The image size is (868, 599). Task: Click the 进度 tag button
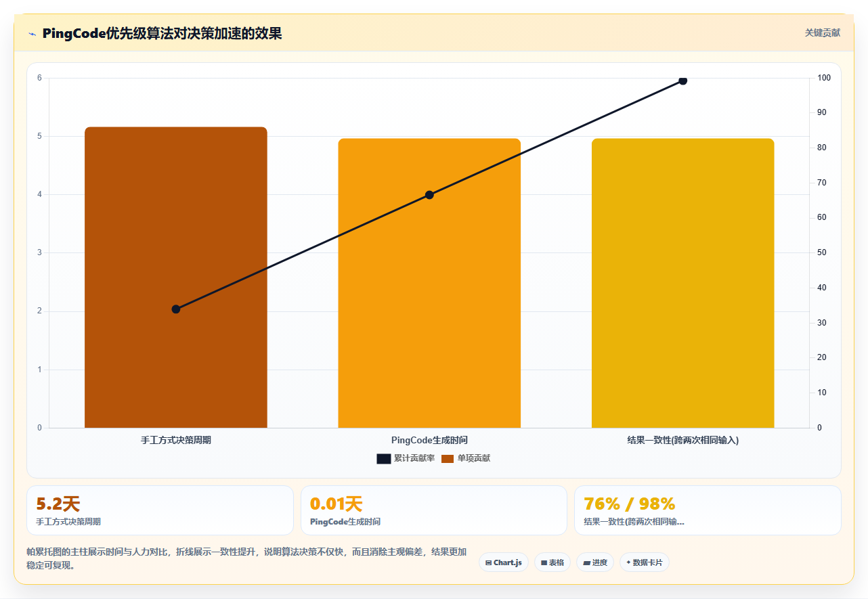click(x=595, y=562)
